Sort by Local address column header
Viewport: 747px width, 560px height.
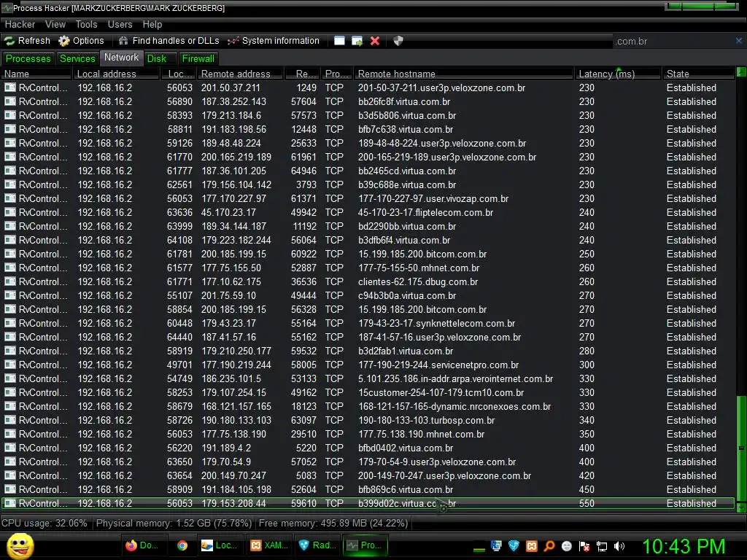point(116,74)
